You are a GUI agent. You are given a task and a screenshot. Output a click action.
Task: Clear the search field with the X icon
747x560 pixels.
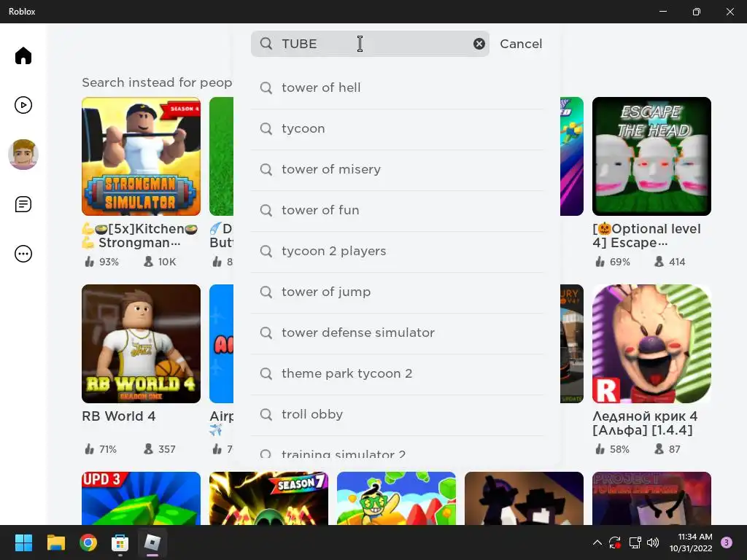(x=479, y=44)
